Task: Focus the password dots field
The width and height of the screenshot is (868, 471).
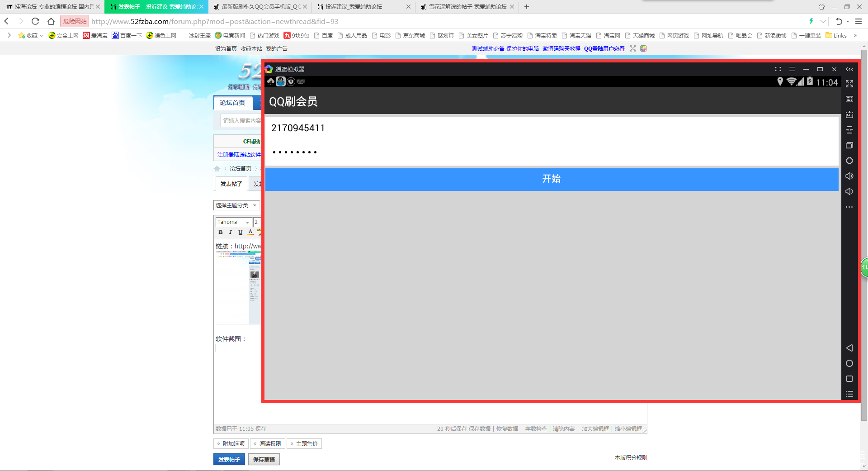Action: point(552,152)
